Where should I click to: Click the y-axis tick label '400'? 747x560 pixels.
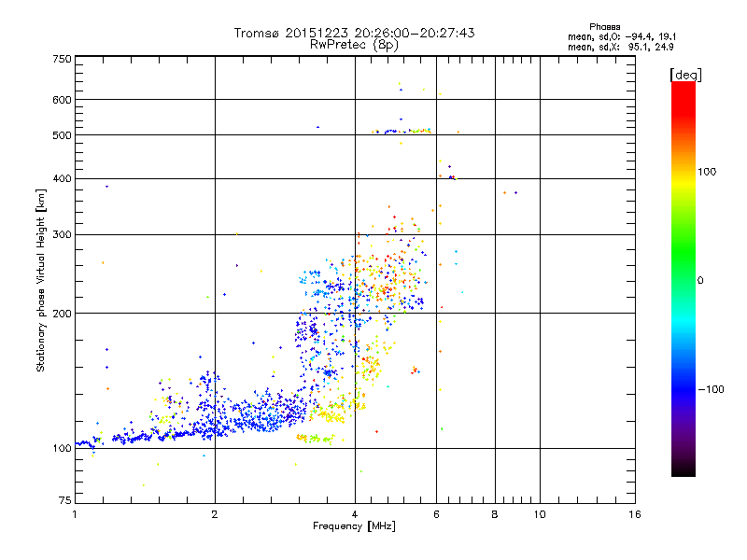pos(62,178)
